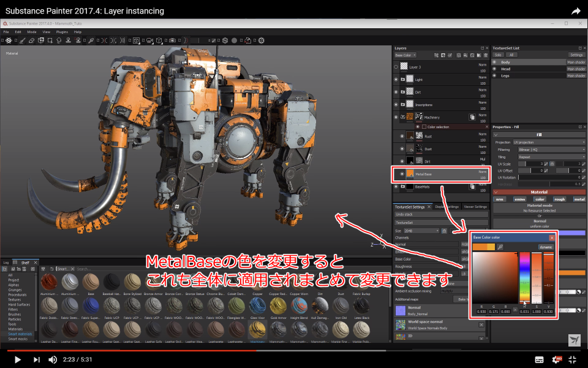Exit fullscreen in video player
588x368 pixels.
click(x=572, y=359)
